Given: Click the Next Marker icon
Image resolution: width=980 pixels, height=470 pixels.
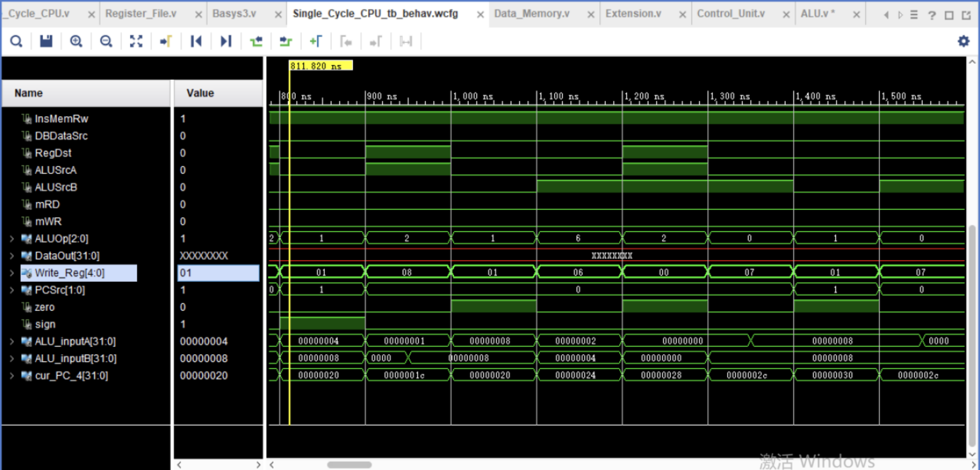Looking at the screenshot, I should click(x=376, y=41).
